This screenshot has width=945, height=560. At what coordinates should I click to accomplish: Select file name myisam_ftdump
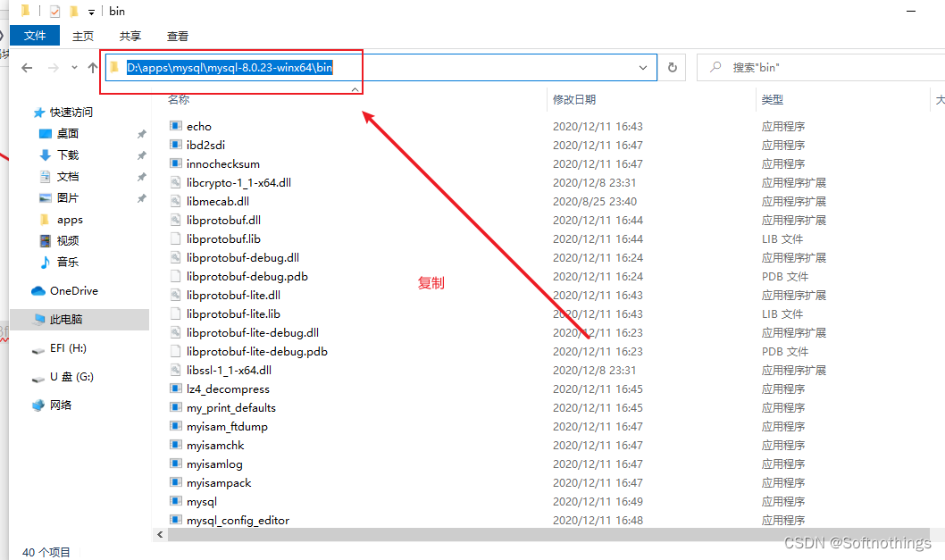[x=227, y=426]
